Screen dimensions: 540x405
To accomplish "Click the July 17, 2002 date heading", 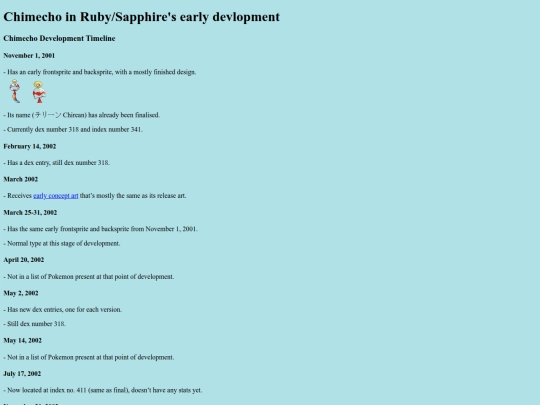I will (x=22, y=374).
